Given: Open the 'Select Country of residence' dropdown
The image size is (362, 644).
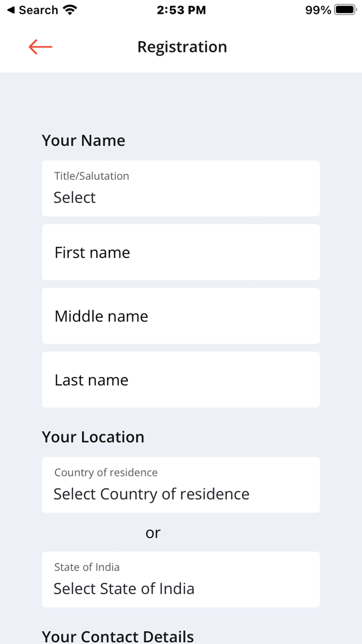Looking at the screenshot, I should pos(181,485).
